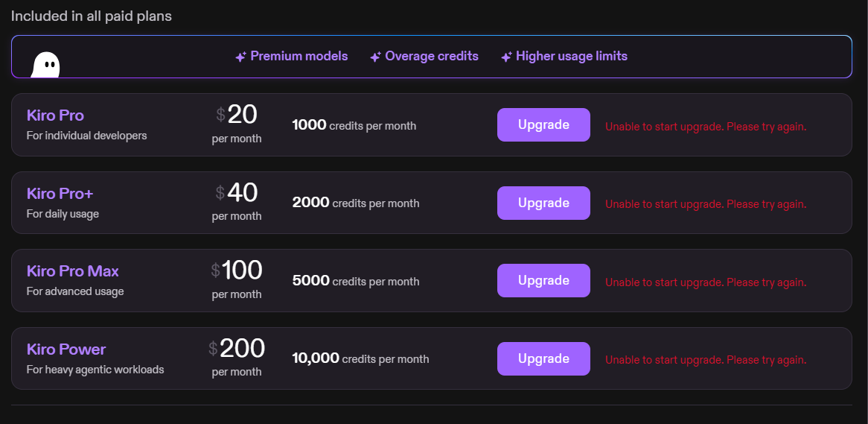
Task: Click the Premium models feature label
Action: 299,56
